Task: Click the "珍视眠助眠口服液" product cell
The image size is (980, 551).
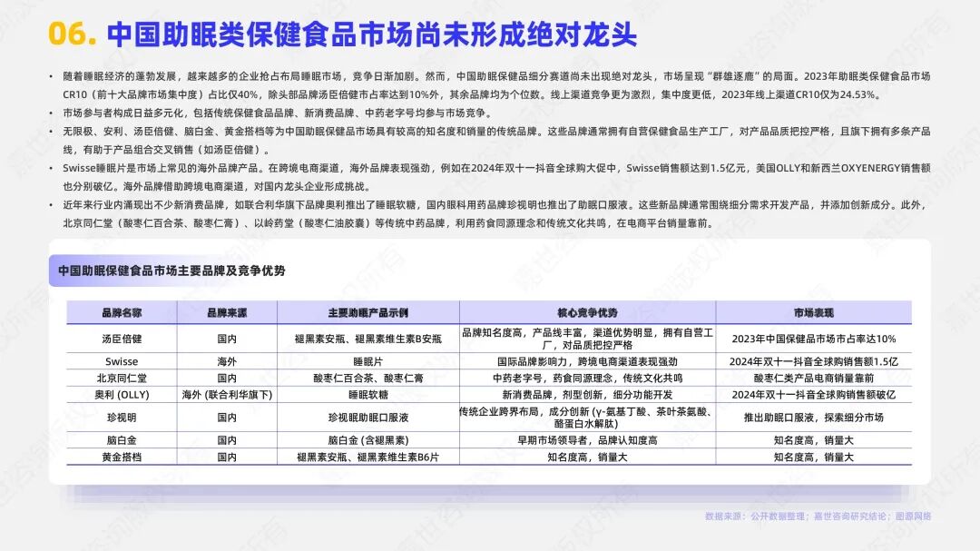Action: pyautogui.click(x=368, y=418)
